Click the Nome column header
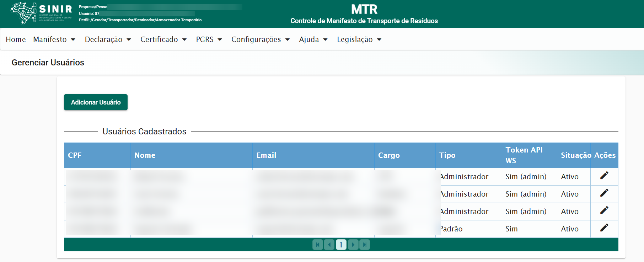Screen dimensions: 644x262 click(x=192, y=155)
